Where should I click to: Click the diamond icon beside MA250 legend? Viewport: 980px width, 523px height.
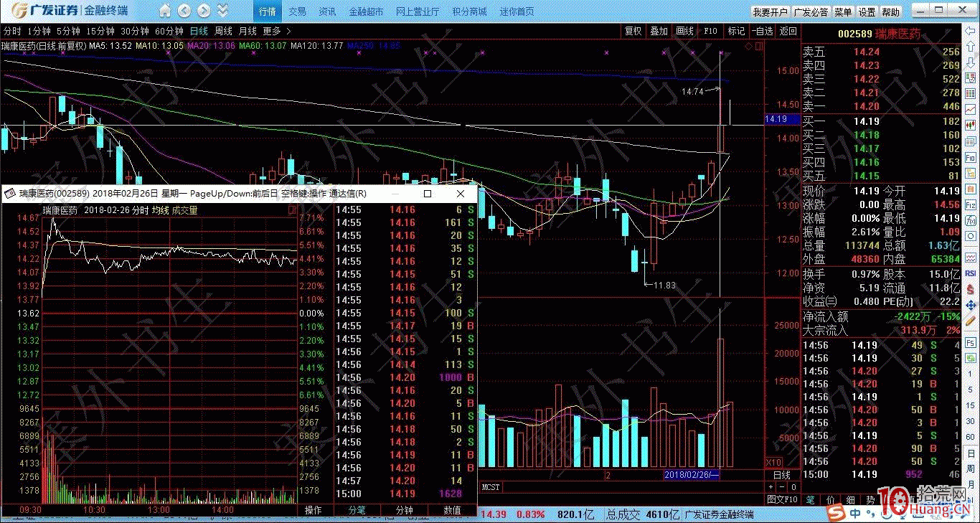coord(748,46)
